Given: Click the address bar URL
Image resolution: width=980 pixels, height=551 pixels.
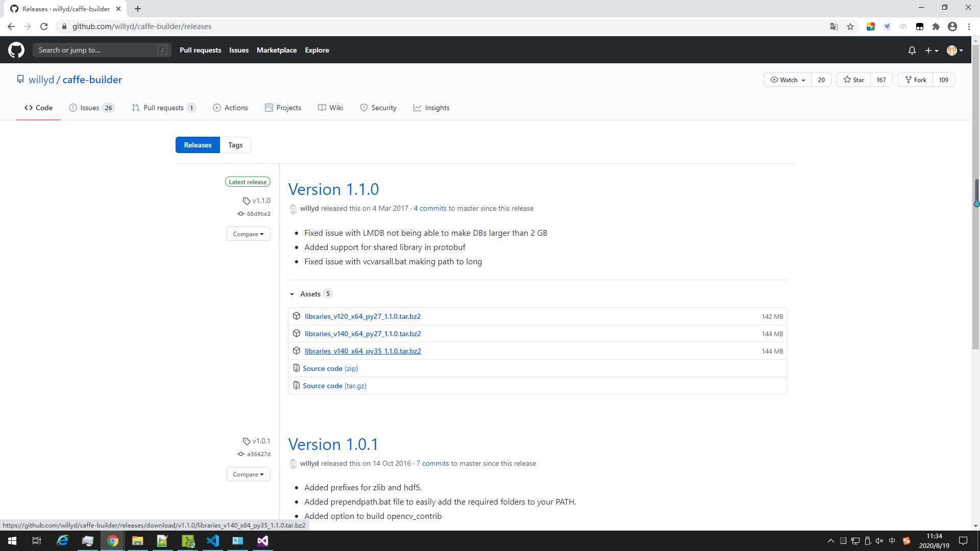Looking at the screenshot, I should [142, 27].
